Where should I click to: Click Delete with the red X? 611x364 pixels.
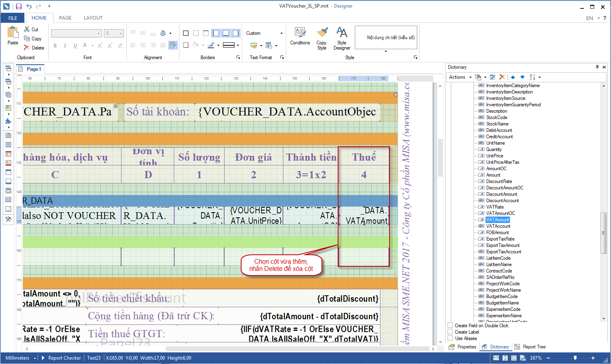[34, 48]
